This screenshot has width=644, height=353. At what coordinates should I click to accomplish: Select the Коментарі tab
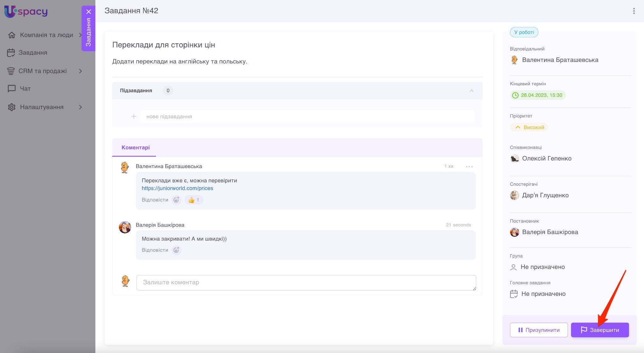[136, 148]
